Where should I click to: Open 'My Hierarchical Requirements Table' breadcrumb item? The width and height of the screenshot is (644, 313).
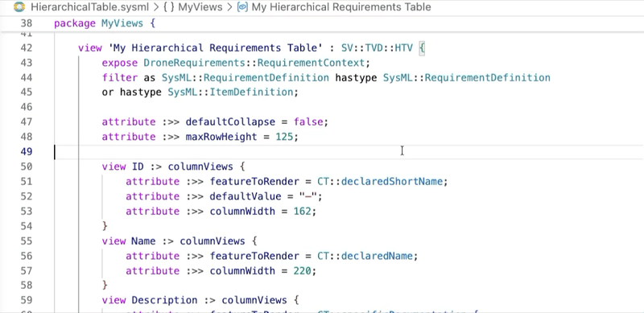pyautogui.click(x=341, y=7)
